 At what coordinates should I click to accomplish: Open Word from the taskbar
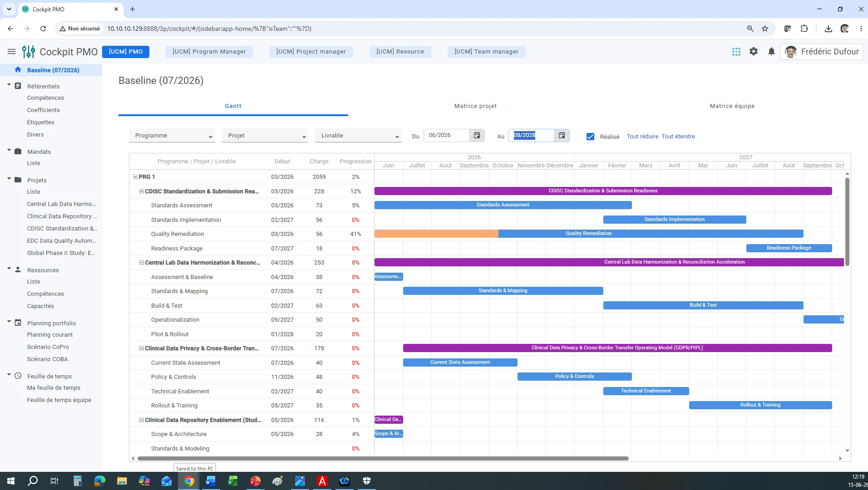[211, 481]
